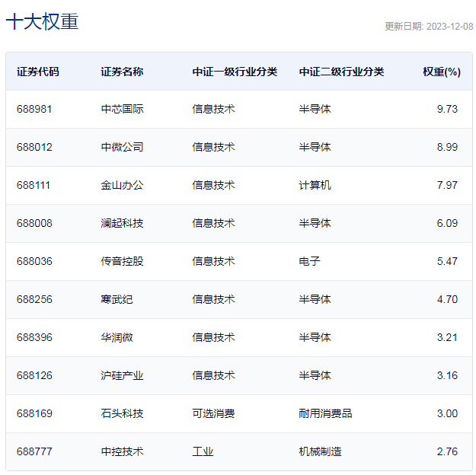The height and width of the screenshot is (475, 476).
Task: Click 信息技术 in the 中微公司 row
Action: click(213, 147)
